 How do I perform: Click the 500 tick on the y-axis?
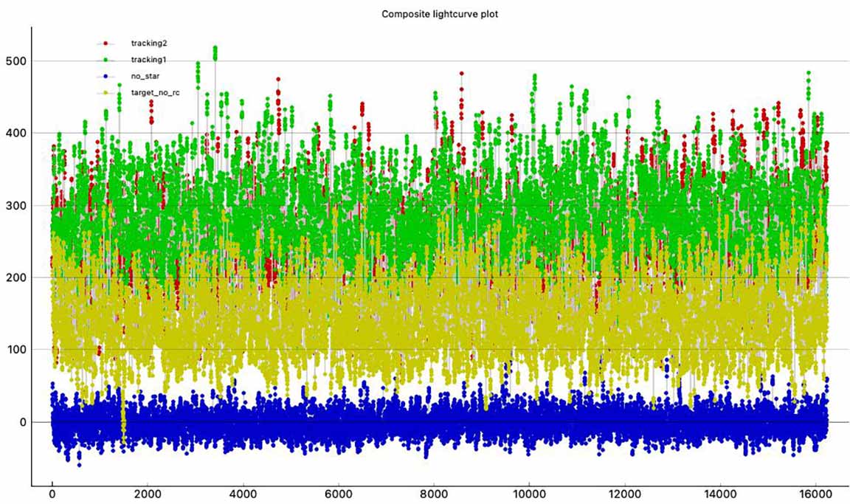point(14,61)
